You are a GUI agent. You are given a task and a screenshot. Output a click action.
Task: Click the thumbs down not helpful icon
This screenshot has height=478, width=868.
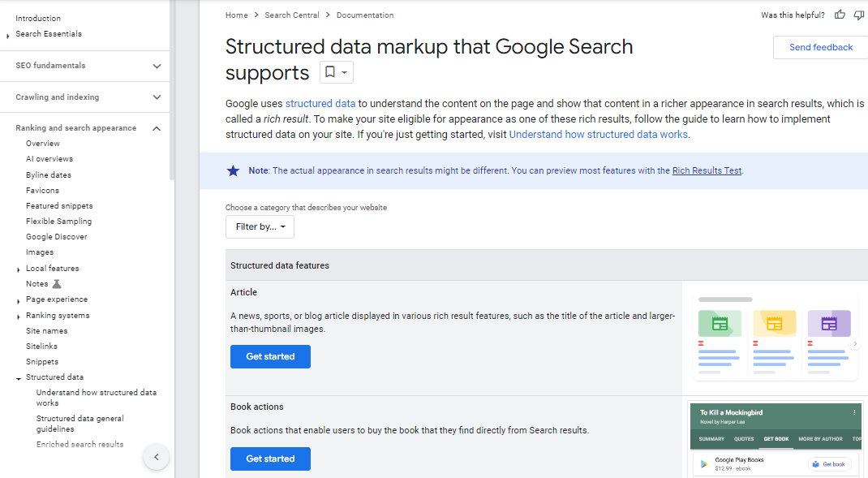pos(859,15)
